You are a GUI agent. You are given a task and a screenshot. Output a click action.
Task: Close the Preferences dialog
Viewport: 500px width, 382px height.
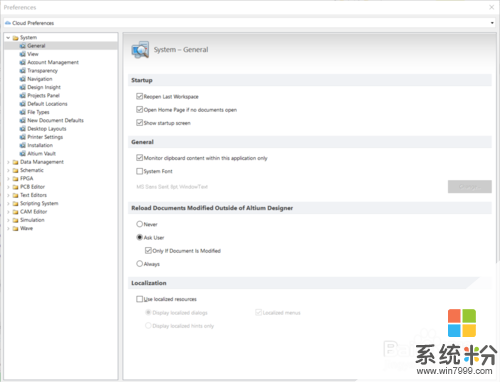point(492,7)
